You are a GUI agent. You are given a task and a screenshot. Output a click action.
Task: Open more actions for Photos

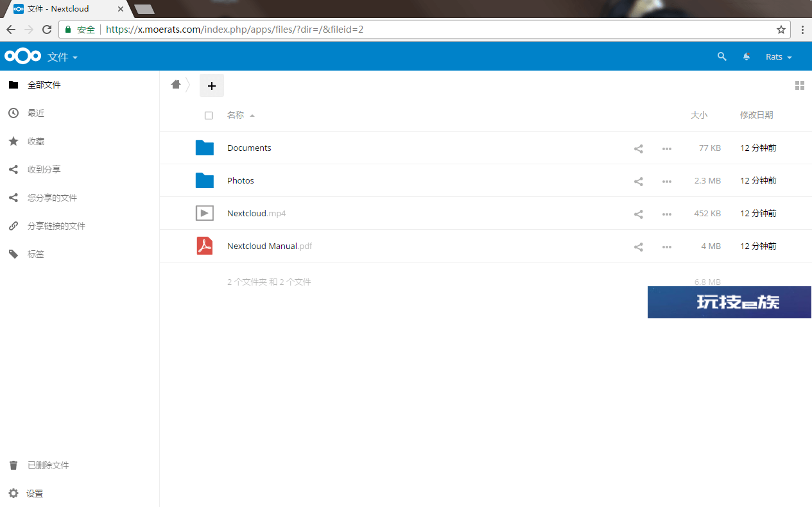pyautogui.click(x=667, y=181)
